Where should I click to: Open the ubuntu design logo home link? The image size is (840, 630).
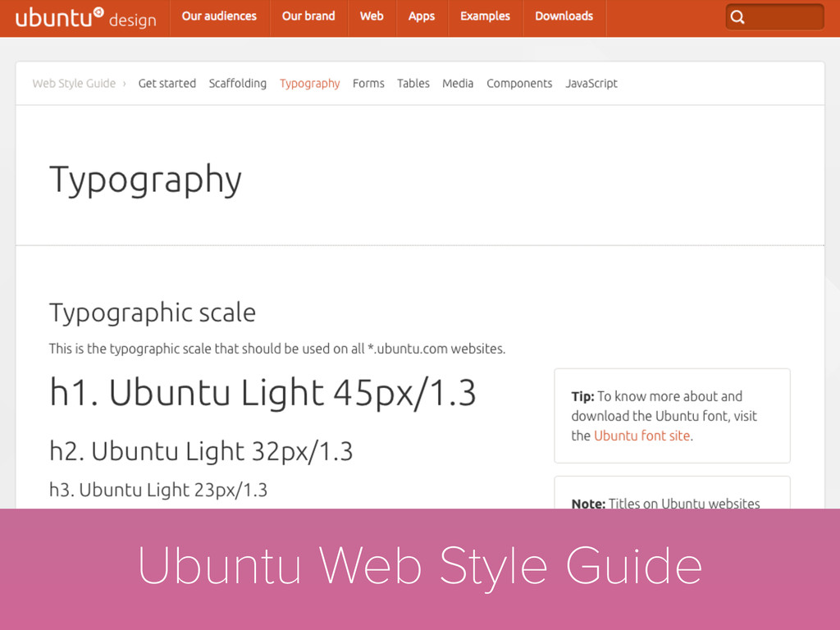click(x=85, y=18)
